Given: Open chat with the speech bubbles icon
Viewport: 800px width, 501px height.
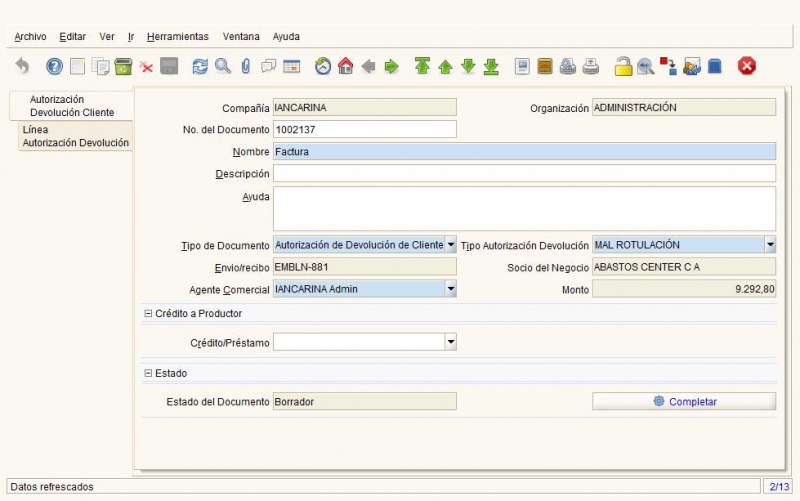Looking at the screenshot, I should click(268, 66).
